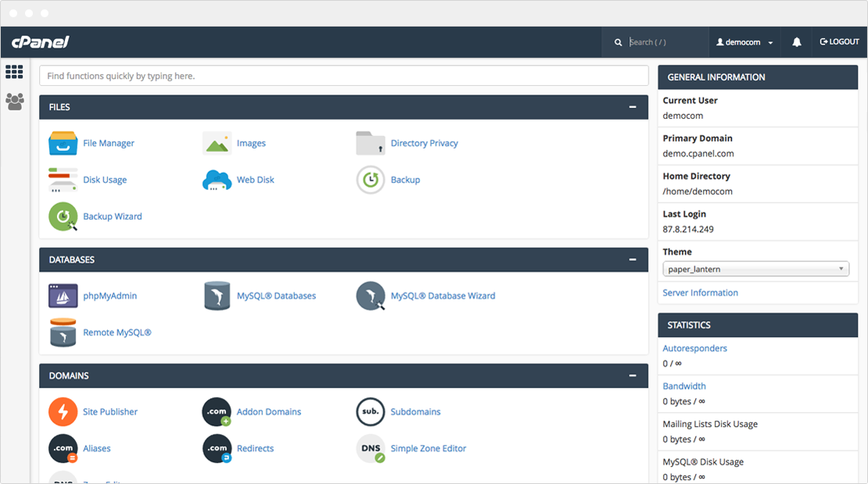
Task: Open the Simple Zone Editor DNS icon
Action: [x=371, y=449]
